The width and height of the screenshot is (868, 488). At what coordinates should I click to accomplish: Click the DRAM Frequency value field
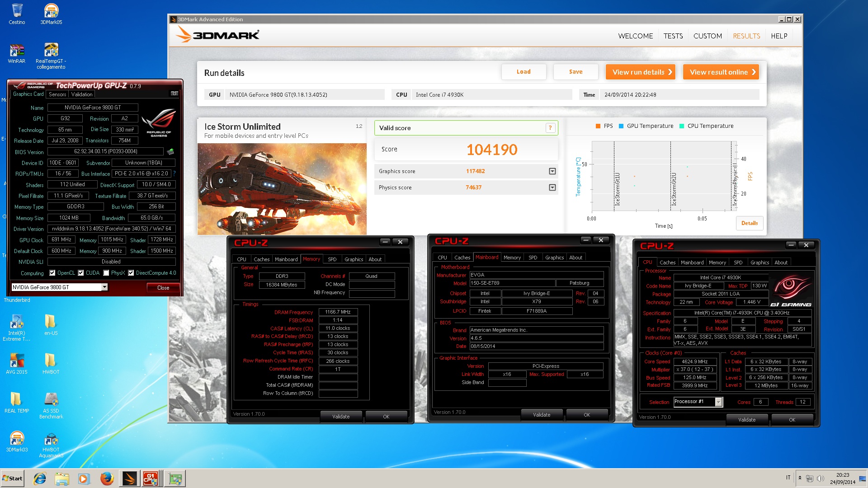click(x=338, y=312)
